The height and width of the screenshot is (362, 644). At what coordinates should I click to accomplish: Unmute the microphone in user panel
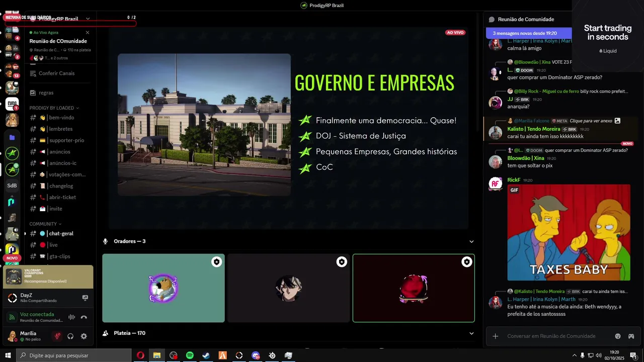pyautogui.click(x=57, y=336)
